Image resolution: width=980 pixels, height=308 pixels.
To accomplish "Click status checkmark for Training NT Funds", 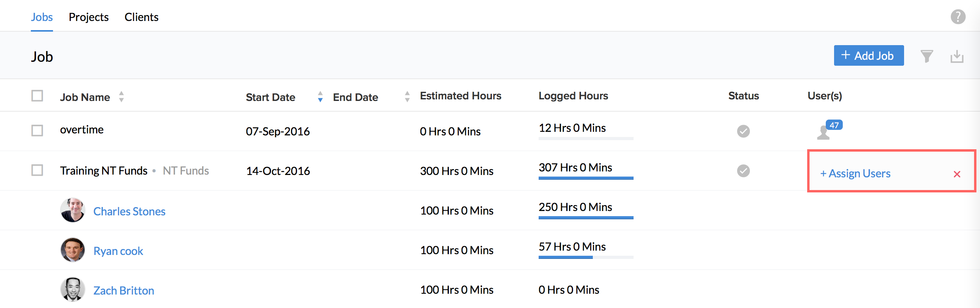I will click(743, 171).
